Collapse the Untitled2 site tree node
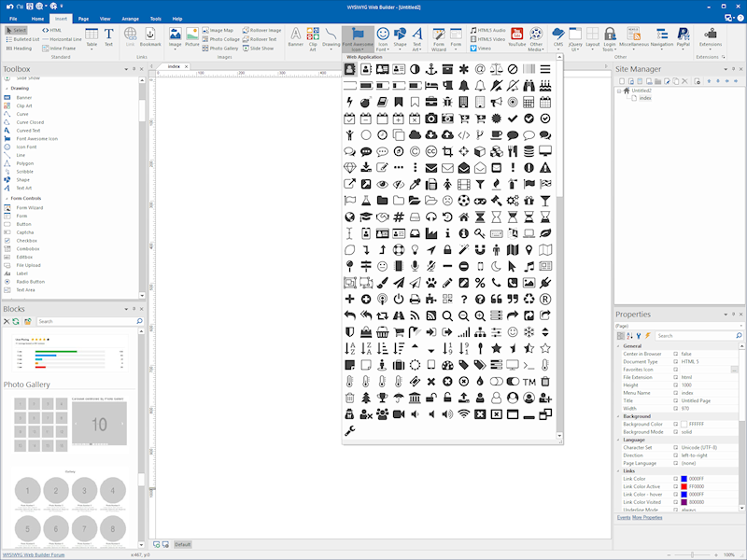The width and height of the screenshot is (747, 560). (x=618, y=91)
